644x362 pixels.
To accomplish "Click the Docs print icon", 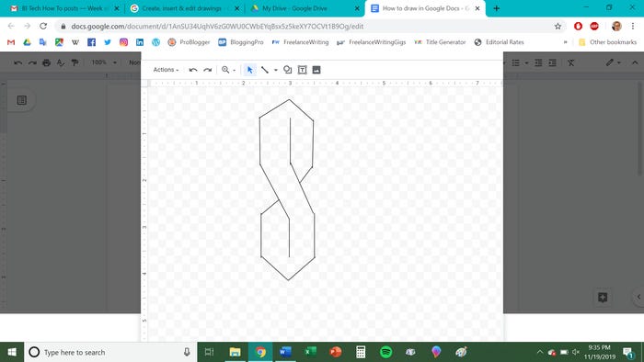I will pos(46,62).
